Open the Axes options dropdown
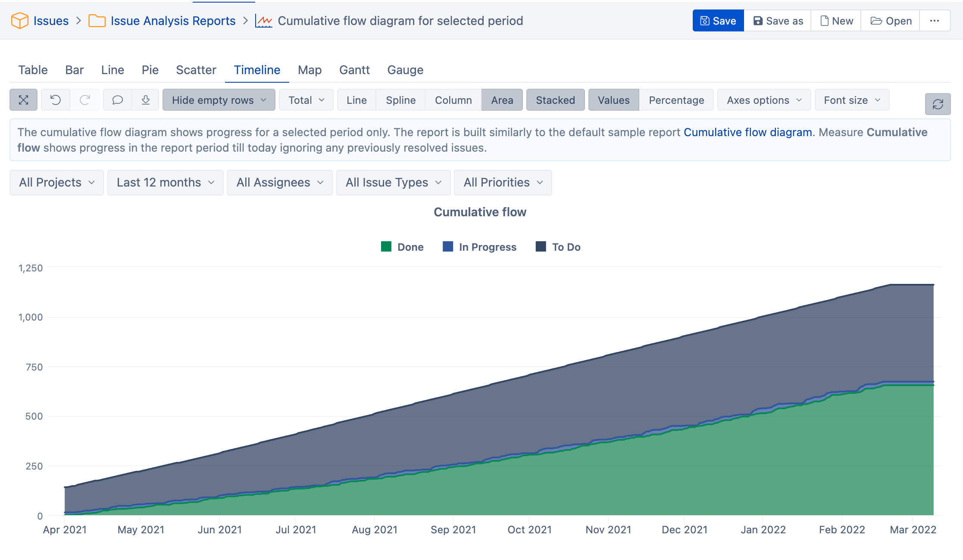963x560 pixels. click(x=764, y=100)
